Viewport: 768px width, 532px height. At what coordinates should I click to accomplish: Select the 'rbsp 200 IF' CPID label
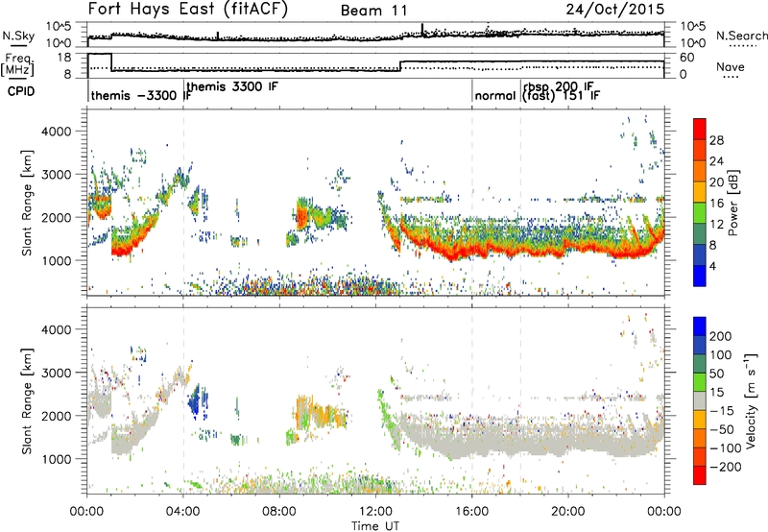559,86
